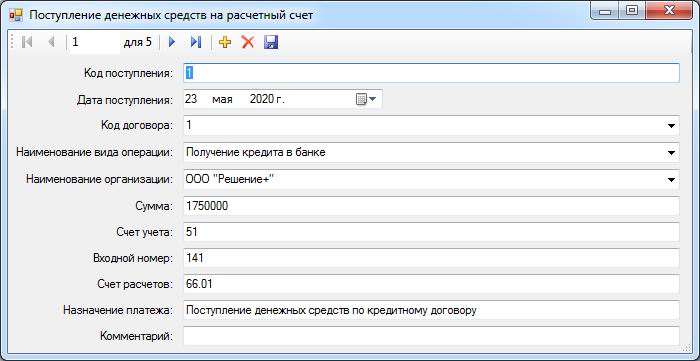Select the Назначение платежа text field

pyautogui.click(x=431, y=310)
